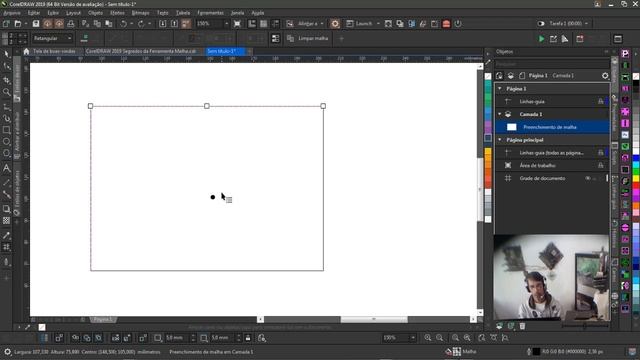Switch to the Tela de boas-vindas tab

(54, 51)
